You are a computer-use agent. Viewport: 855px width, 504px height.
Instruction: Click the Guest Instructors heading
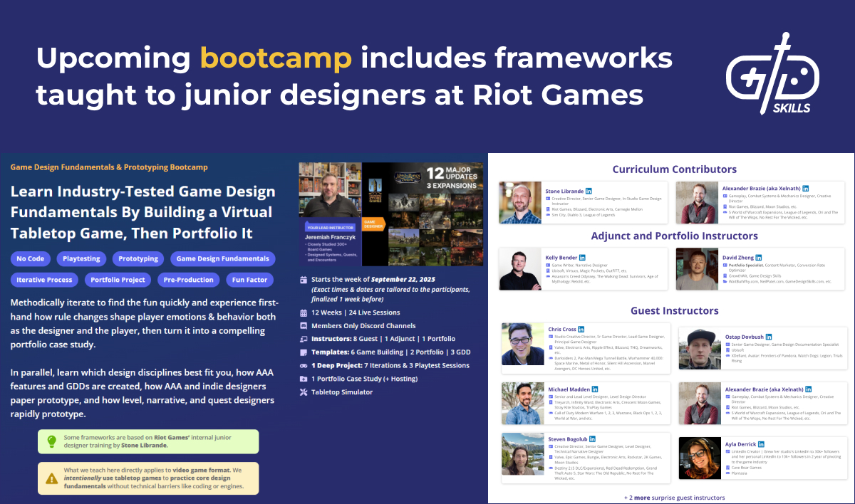point(674,310)
